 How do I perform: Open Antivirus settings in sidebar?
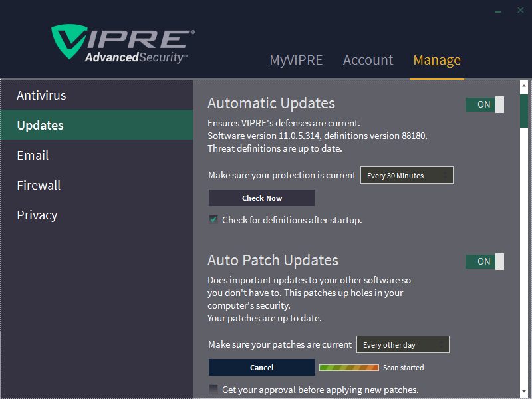tap(96, 95)
